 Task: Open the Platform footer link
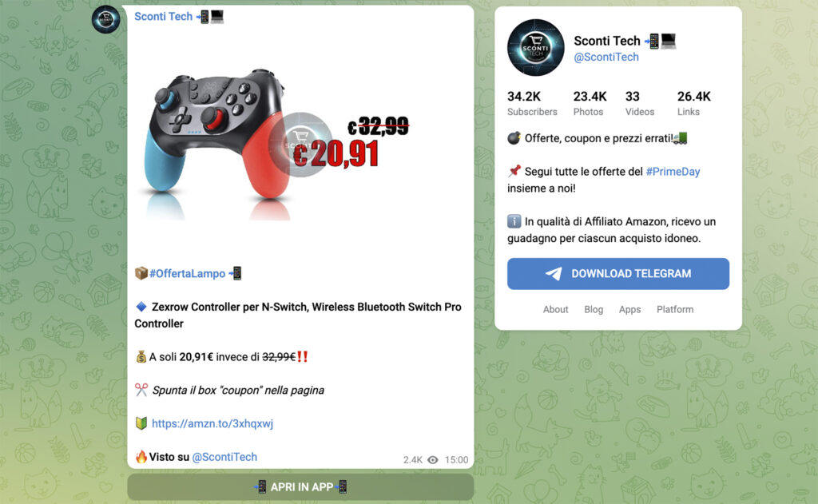[675, 309]
